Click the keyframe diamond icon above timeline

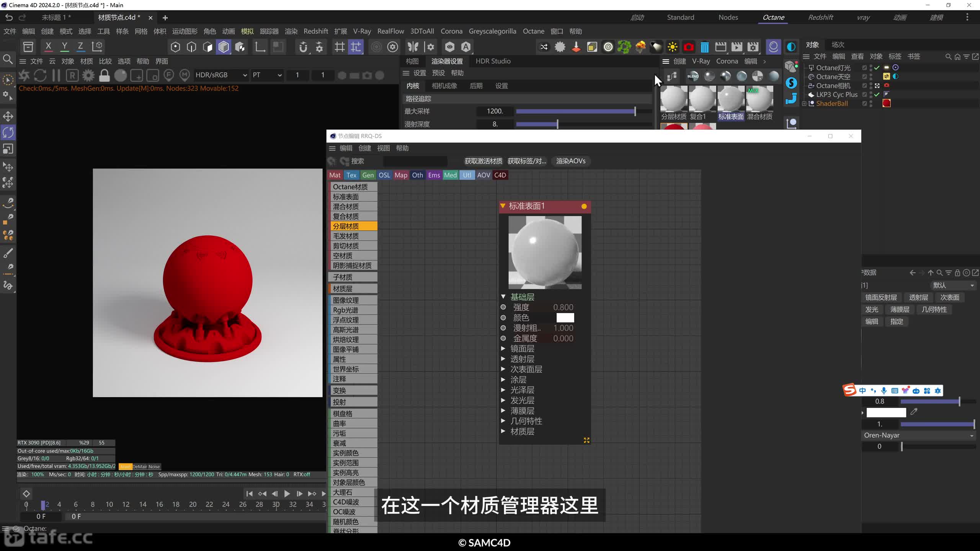pyautogui.click(x=26, y=494)
